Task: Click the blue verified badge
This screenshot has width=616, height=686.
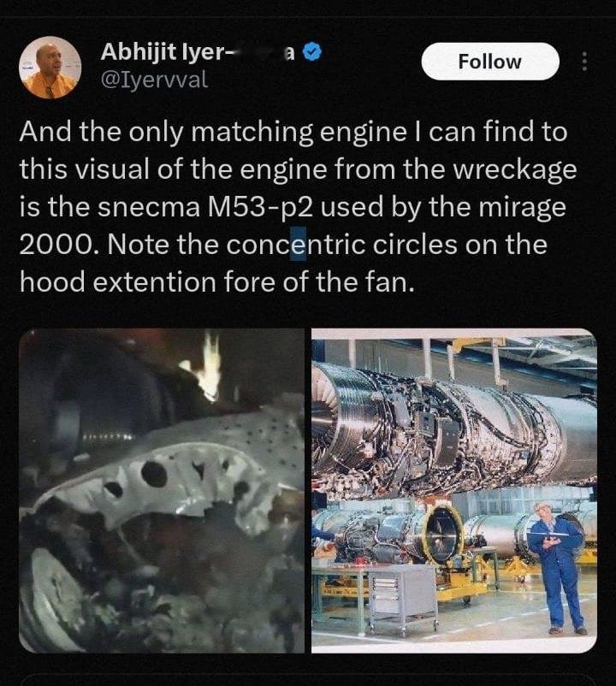Action: tap(313, 52)
